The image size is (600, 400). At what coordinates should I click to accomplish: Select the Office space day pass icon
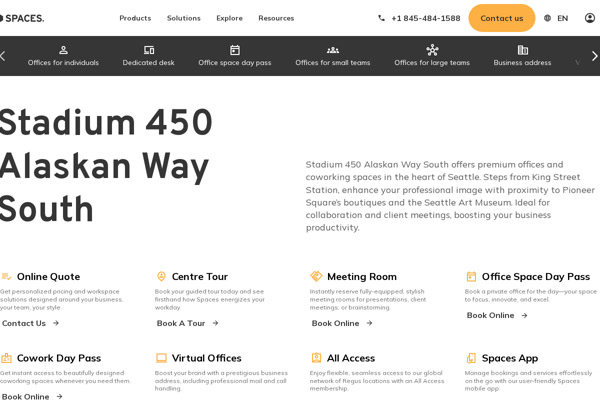(234, 50)
